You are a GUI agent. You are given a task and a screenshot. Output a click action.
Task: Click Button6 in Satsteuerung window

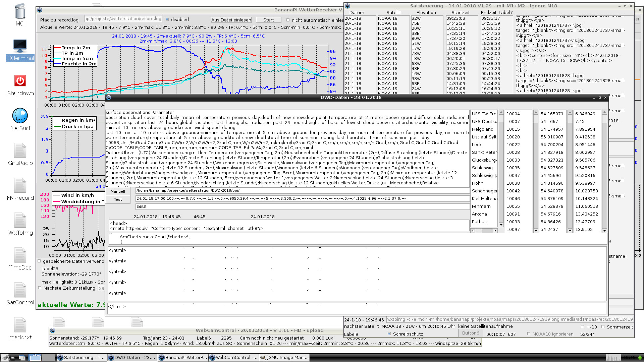471,333
